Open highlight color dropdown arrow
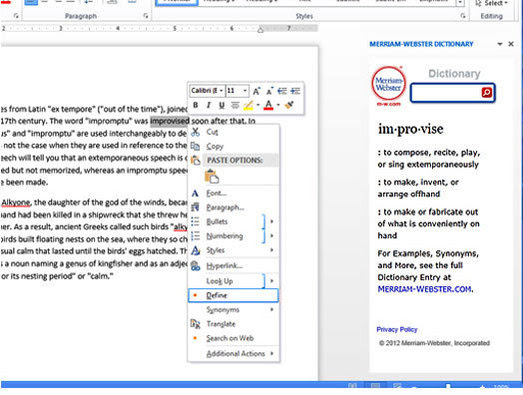The width and height of the screenshot is (523, 395). point(258,105)
